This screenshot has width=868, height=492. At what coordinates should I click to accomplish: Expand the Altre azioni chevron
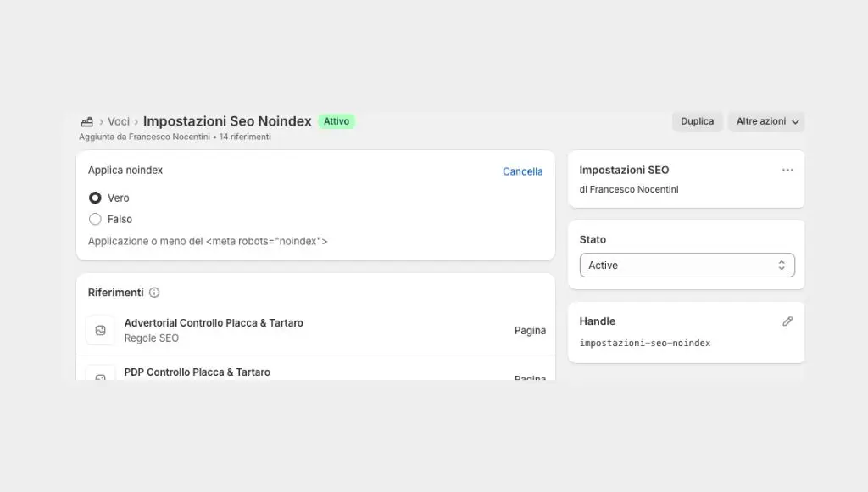(795, 121)
